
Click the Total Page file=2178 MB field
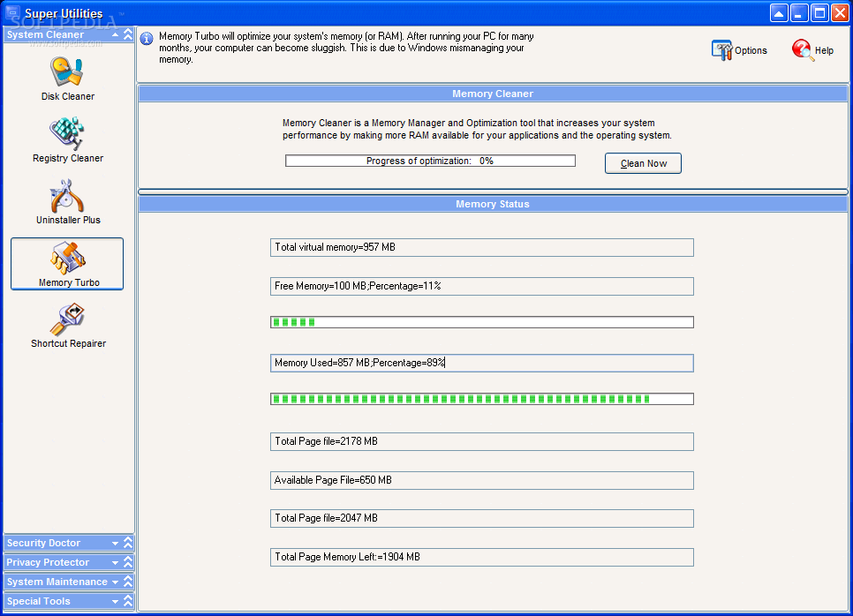482,441
